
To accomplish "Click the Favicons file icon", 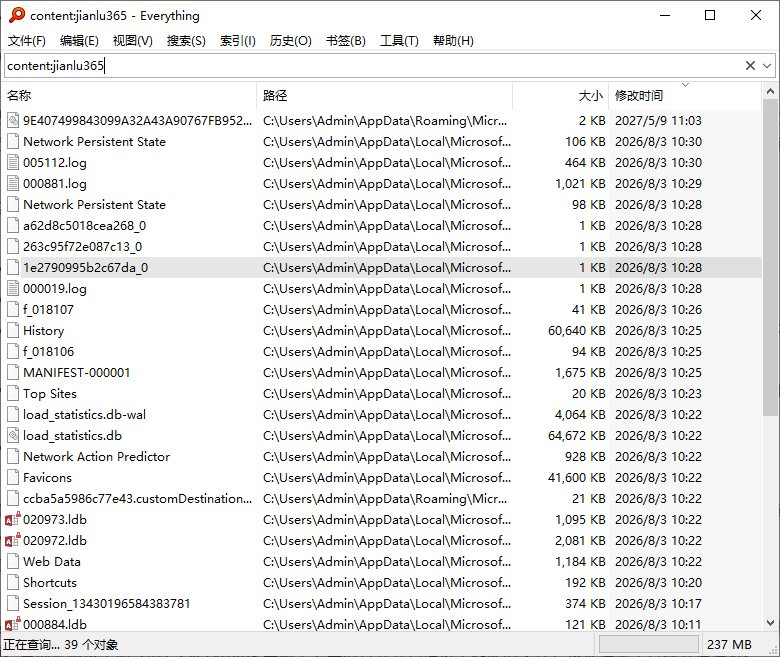I will click(x=13, y=477).
